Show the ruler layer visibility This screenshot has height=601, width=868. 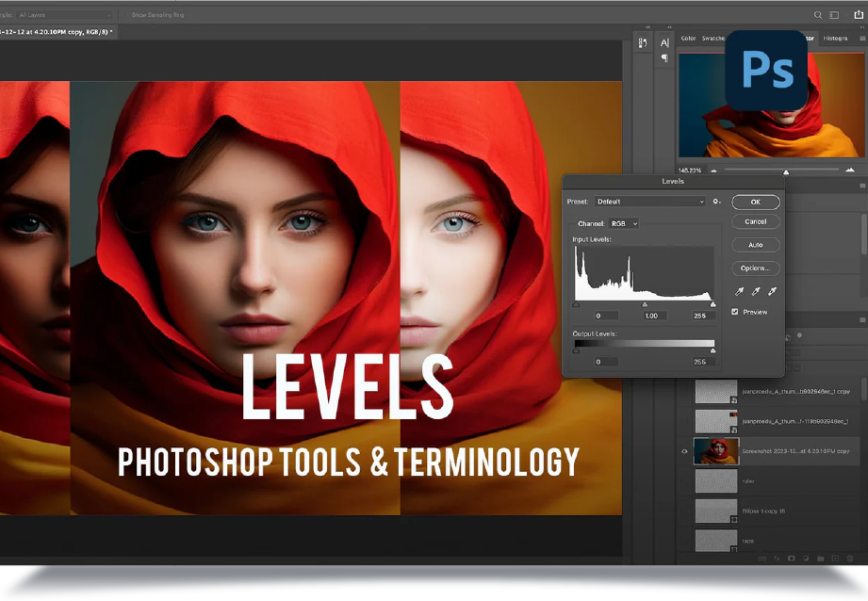pos(683,480)
